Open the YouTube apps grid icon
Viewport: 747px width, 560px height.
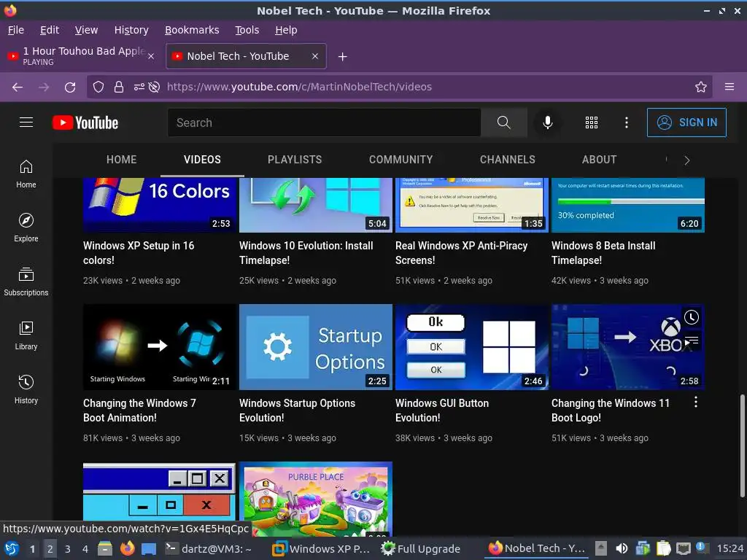click(591, 122)
